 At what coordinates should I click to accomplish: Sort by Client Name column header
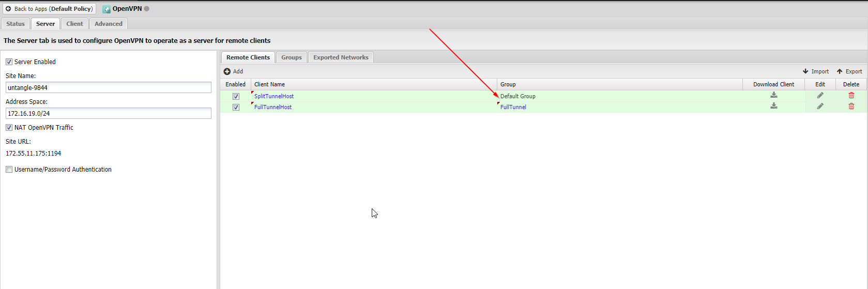(374, 84)
